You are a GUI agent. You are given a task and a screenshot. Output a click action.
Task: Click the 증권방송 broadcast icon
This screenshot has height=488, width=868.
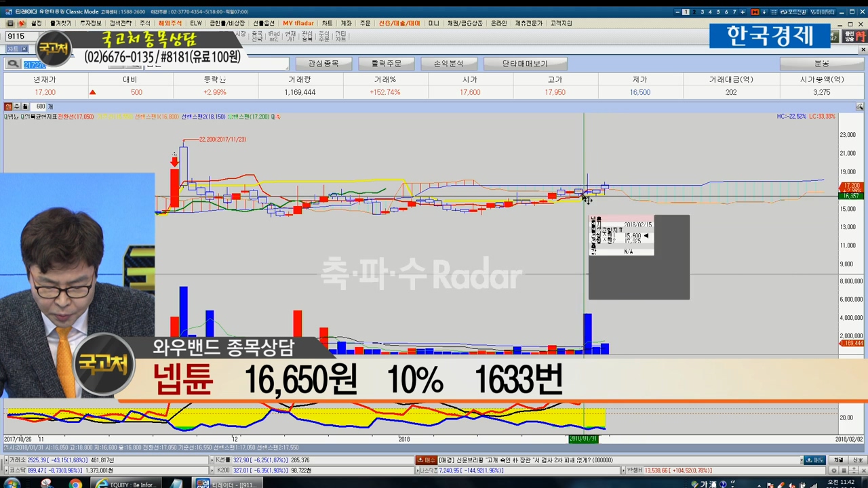click(854, 36)
